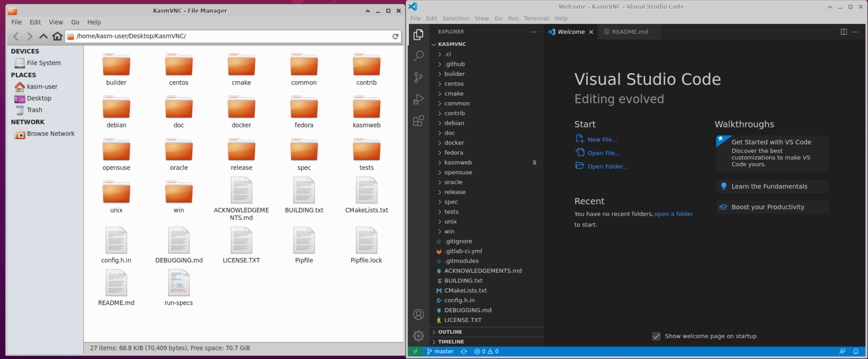The image size is (868, 359).
Task: Open the Search view in VS Code
Action: point(418,56)
